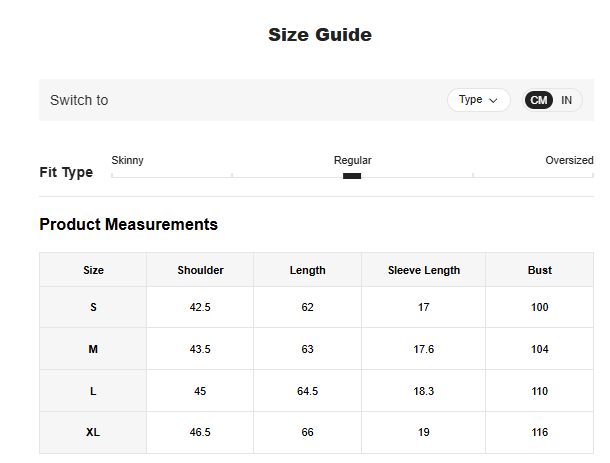This screenshot has width=610, height=463.
Task: Select the Oversized fit label
Action: coord(569,160)
